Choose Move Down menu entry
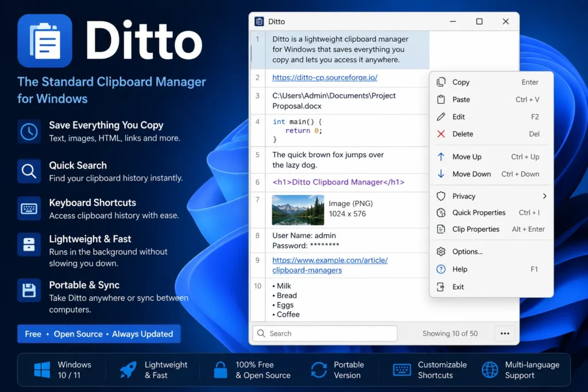 pos(492,174)
